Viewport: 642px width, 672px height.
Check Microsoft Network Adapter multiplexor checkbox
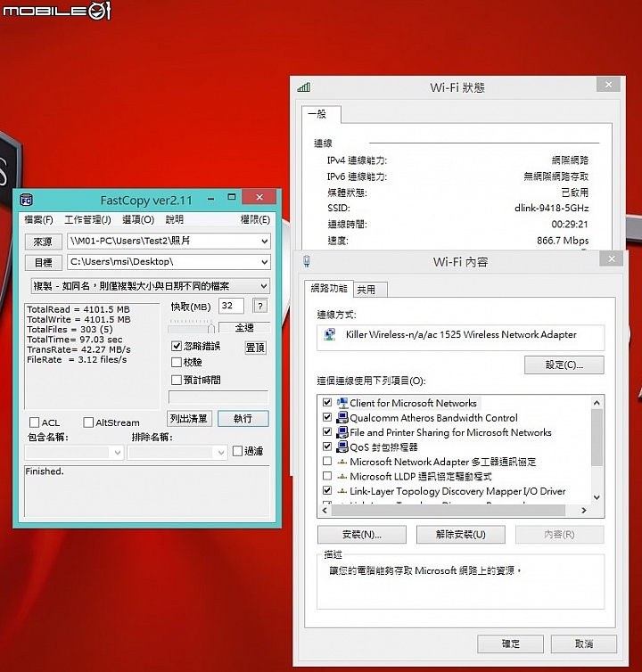click(x=327, y=461)
